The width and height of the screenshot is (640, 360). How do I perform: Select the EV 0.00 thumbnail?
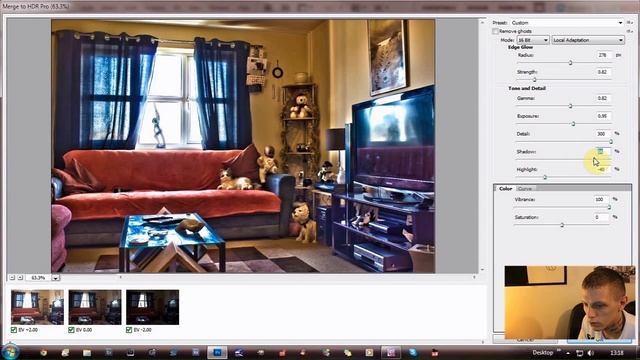tap(95, 307)
